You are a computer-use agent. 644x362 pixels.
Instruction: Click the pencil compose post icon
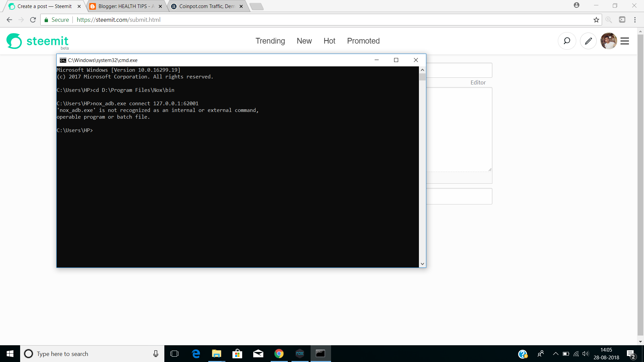588,41
